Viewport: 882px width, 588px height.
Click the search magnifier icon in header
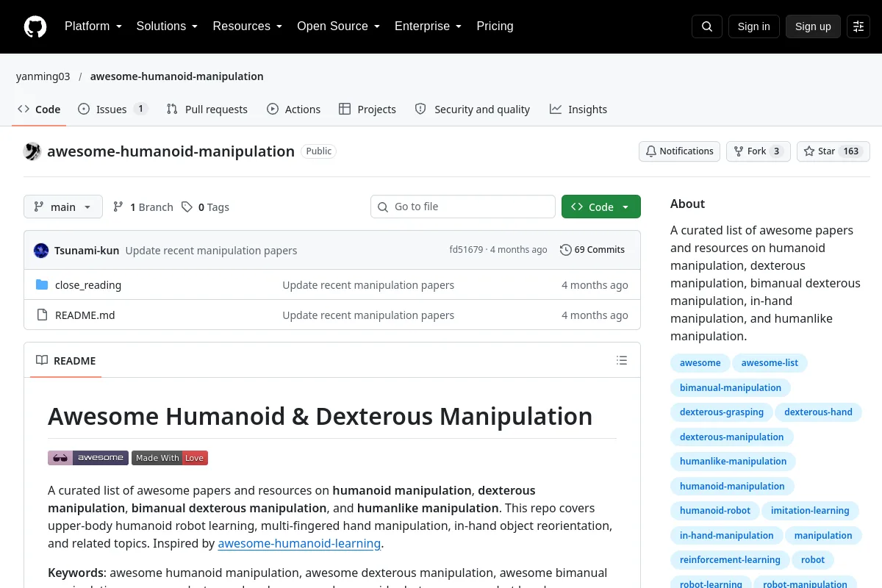(x=707, y=26)
